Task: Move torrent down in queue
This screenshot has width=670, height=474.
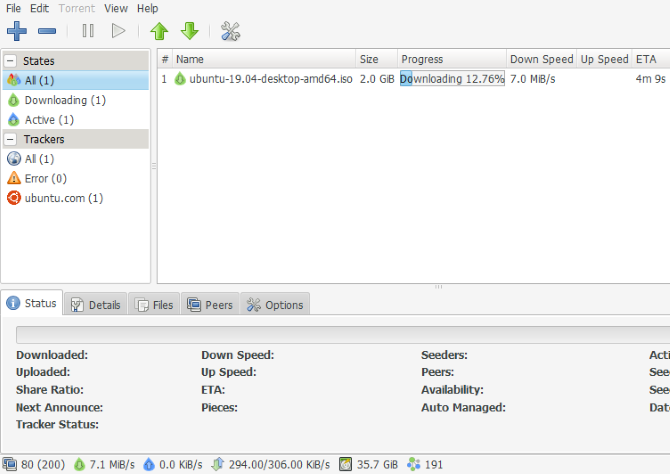Action: point(190,31)
